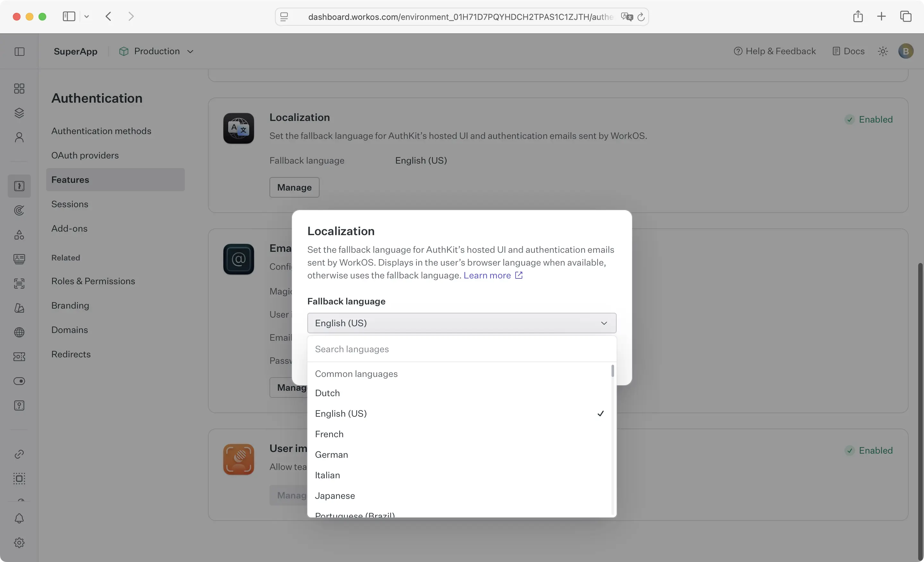Open the feature flags toggle icon in sidebar
Viewport: 924px width, 562px height.
19,381
